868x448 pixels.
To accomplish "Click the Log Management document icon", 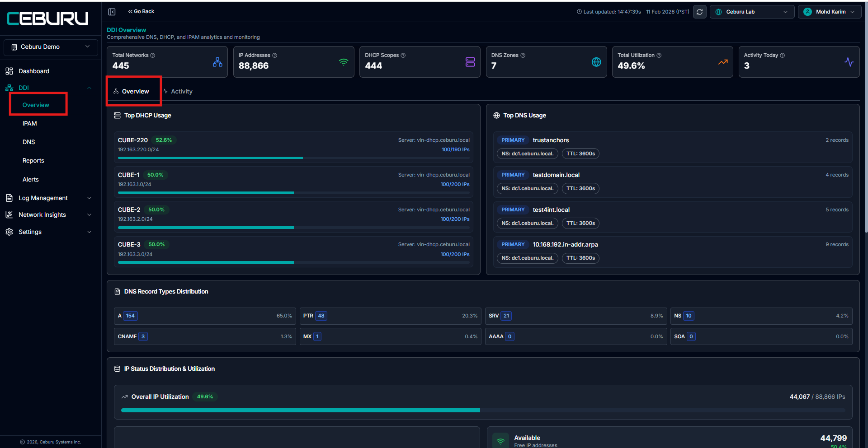I will [x=9, y=198].
